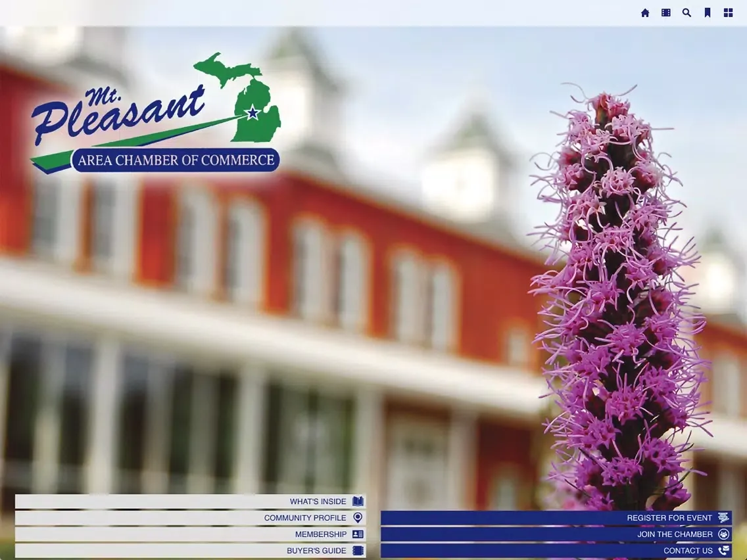
Task: Click the round icon beside Join the Chamber
Action: pyautogui.click(x=723, y=534)
